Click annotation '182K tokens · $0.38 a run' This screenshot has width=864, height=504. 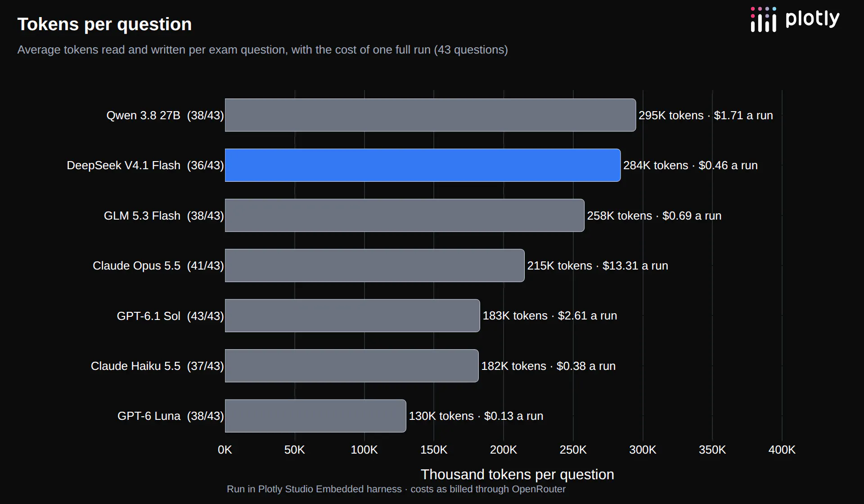pyautogui.click(x=549, y=366)
